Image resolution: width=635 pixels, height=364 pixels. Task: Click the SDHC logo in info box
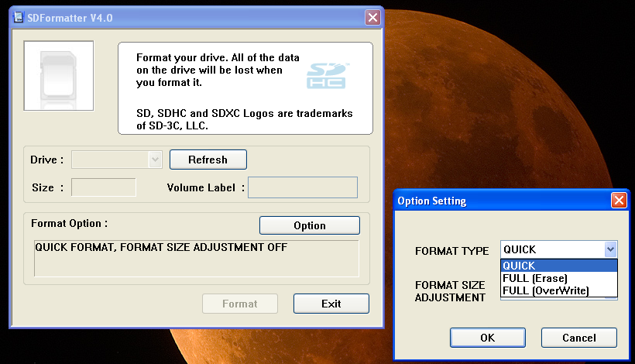pos(327,76)
